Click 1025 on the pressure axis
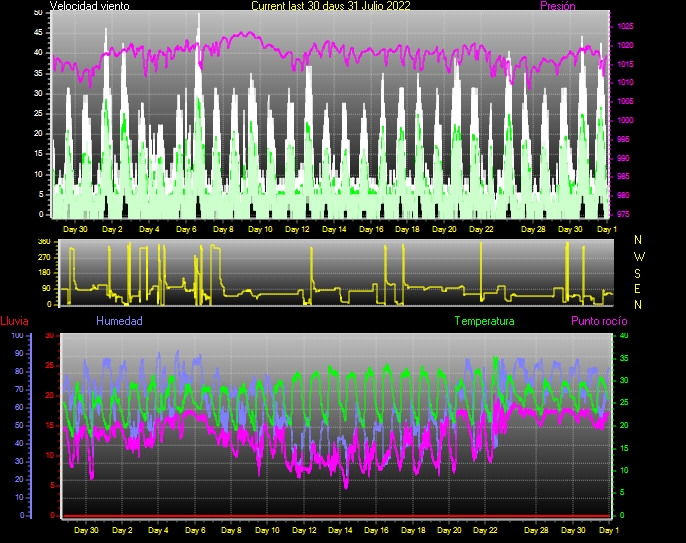686x543 pixels. click(x=625, y=26)
